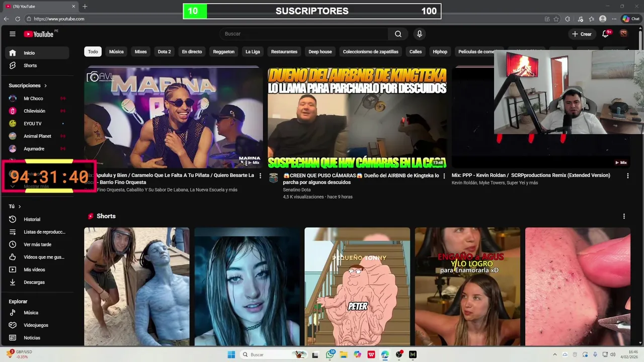This screenshot has height=362, width=644.
Task: Go to Inicio in sidebar
Action: click(x=37, y=53)
